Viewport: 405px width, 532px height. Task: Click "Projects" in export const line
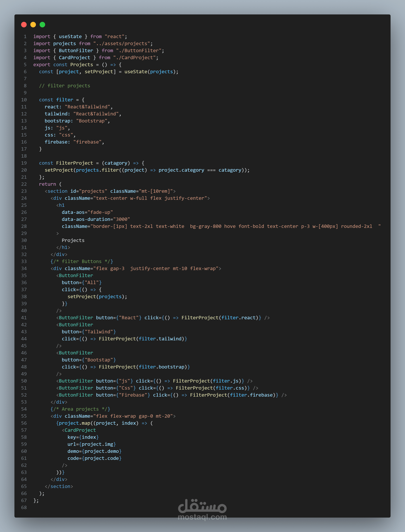pyautogui.click(x=81, y=65)
